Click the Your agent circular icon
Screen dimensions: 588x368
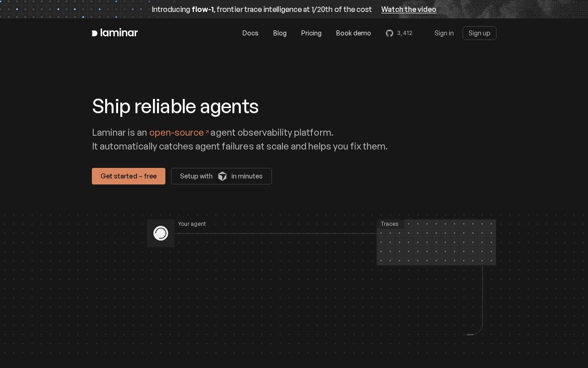coord(161,233)
